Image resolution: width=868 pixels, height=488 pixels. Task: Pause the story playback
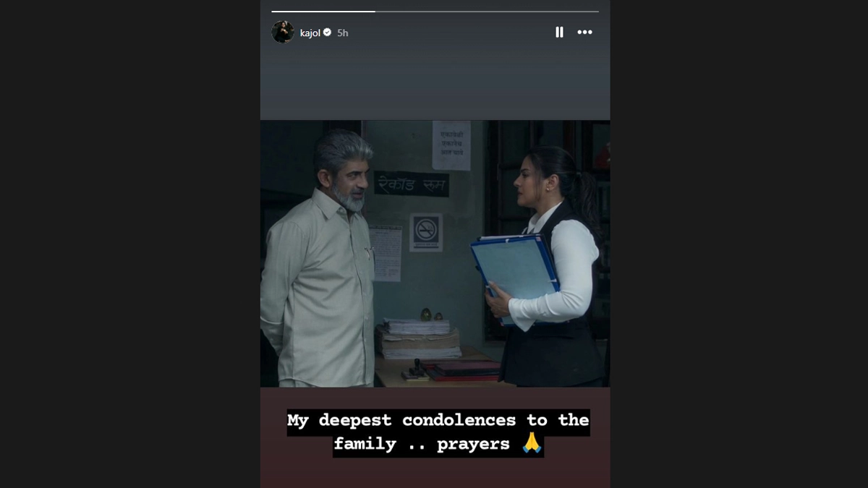(x=559, y=33)
